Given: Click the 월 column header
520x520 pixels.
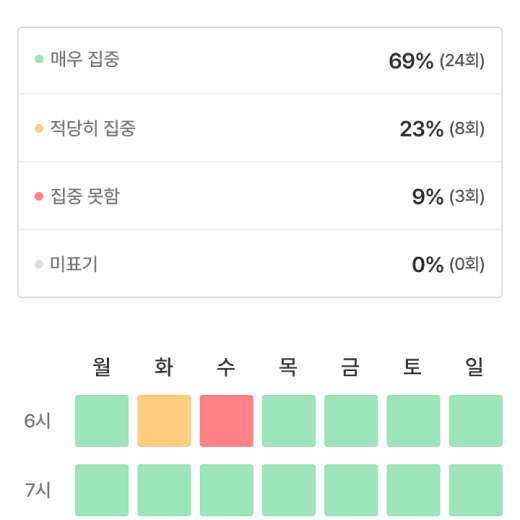Looking at the screenshot, I should 102,367.
